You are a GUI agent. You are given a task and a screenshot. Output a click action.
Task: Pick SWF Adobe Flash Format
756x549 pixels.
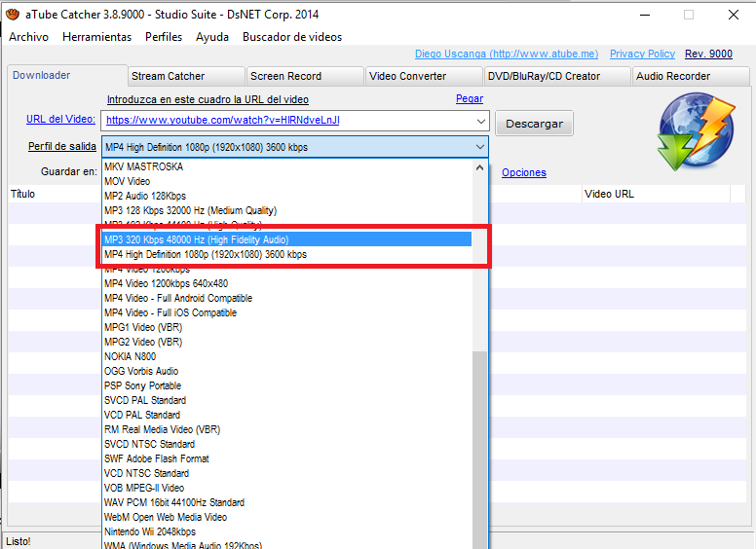tap(287, 458)
